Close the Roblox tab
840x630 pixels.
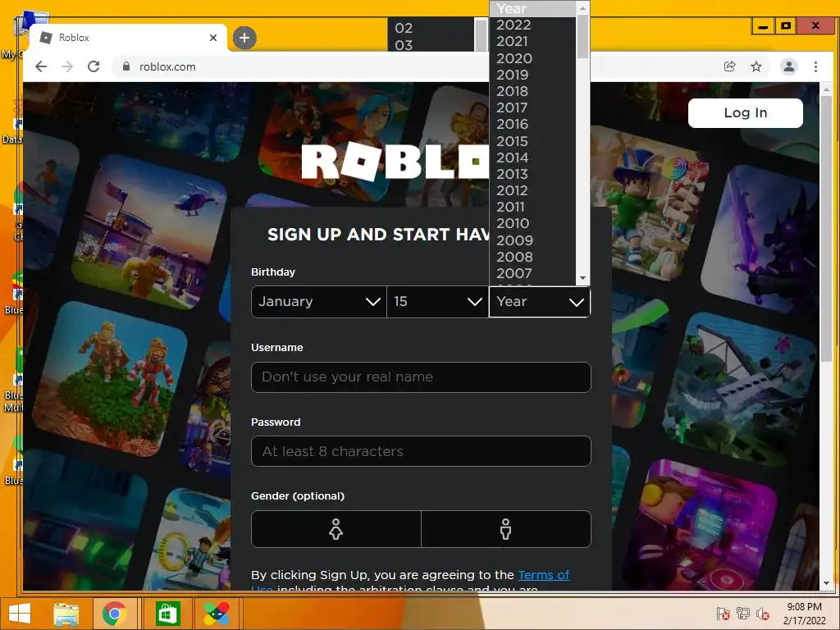tap(213, 38)
